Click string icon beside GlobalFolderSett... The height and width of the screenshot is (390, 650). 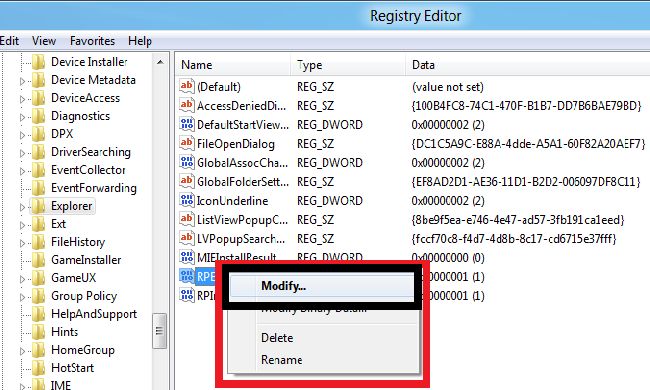point(187,181)
